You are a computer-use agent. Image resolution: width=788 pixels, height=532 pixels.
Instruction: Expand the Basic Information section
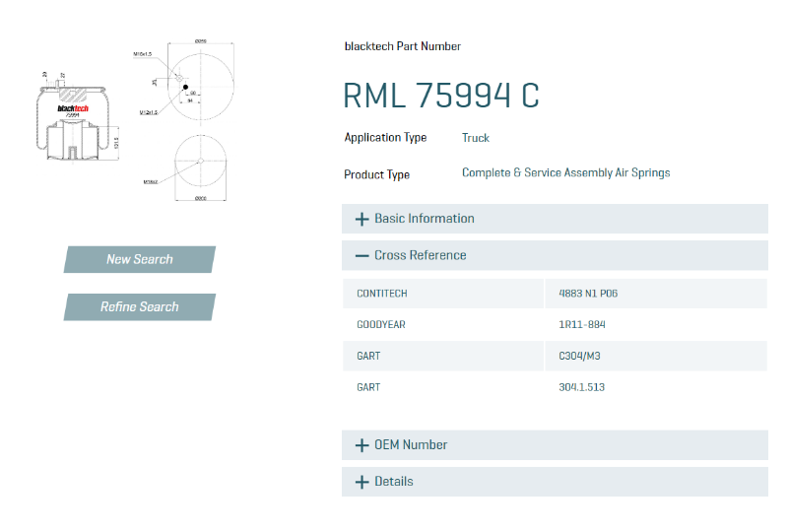(x=555, y=219)
